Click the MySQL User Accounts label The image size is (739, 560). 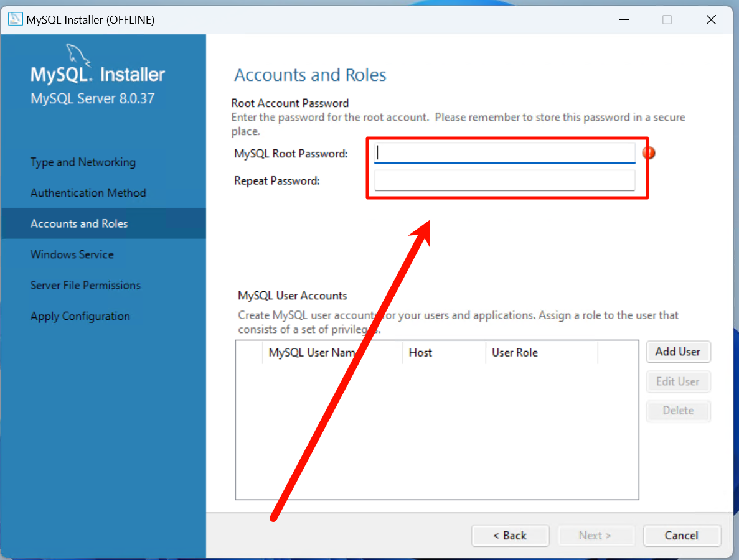tap(292, 296)
